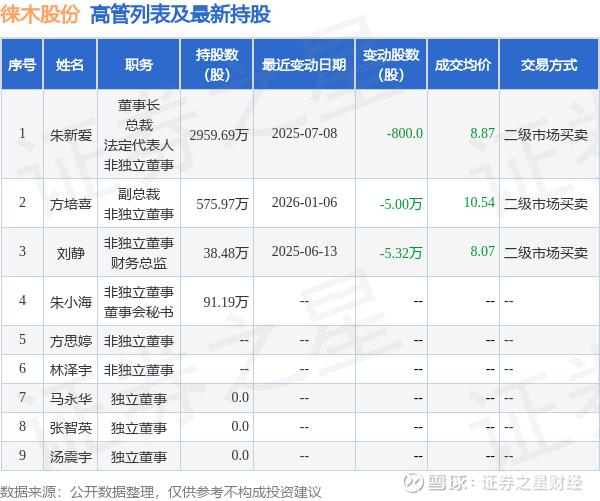
Task: Click the holding 2959.69万
Action: pyautogui.click(x=219, y=135)
